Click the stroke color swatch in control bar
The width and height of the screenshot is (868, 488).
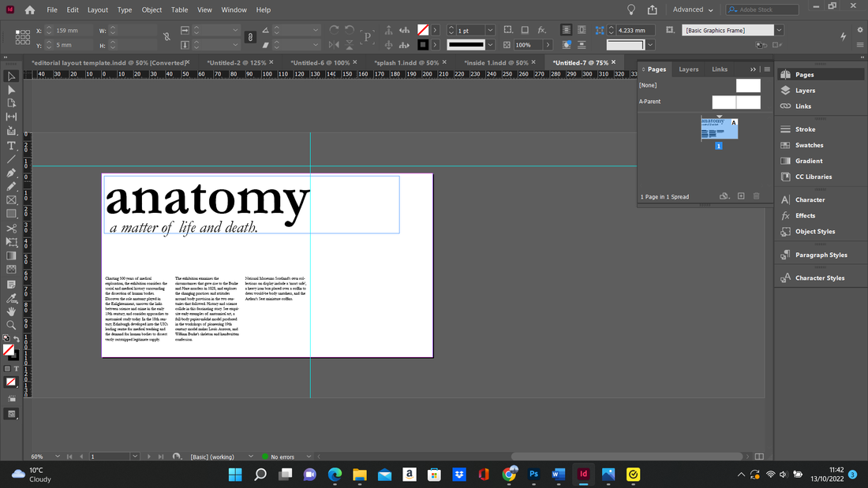pos(423,45)
